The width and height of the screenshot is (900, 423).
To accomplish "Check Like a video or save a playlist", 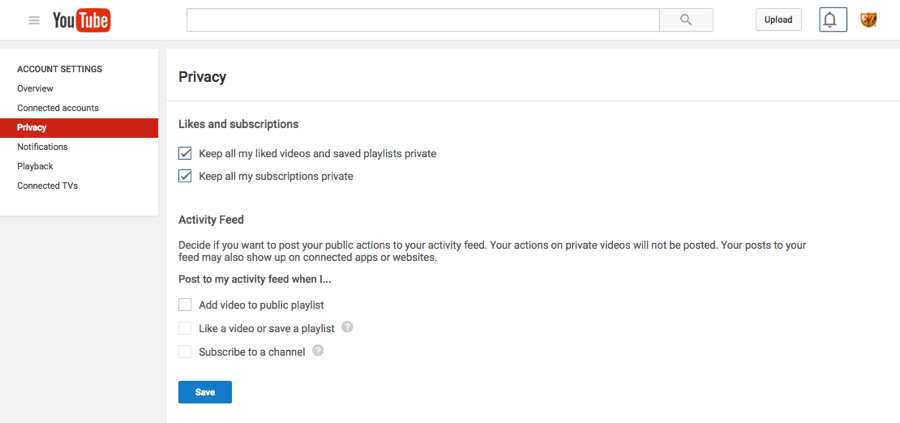I will [185, 328].
